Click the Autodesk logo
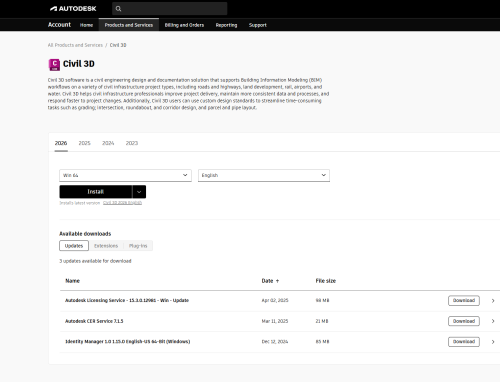Image resolution: width=500 pixels, height=382 pixels. (73, 9)
